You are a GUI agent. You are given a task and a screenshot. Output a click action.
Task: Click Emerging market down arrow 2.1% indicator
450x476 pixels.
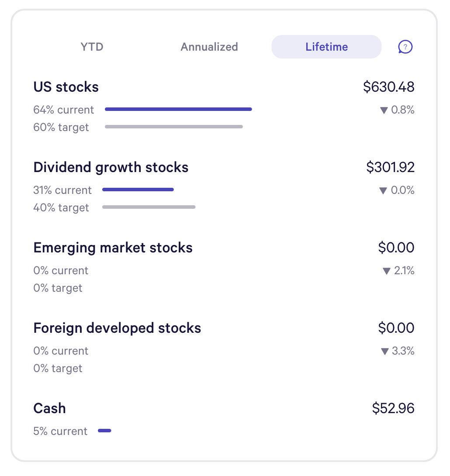click(398, 271)
